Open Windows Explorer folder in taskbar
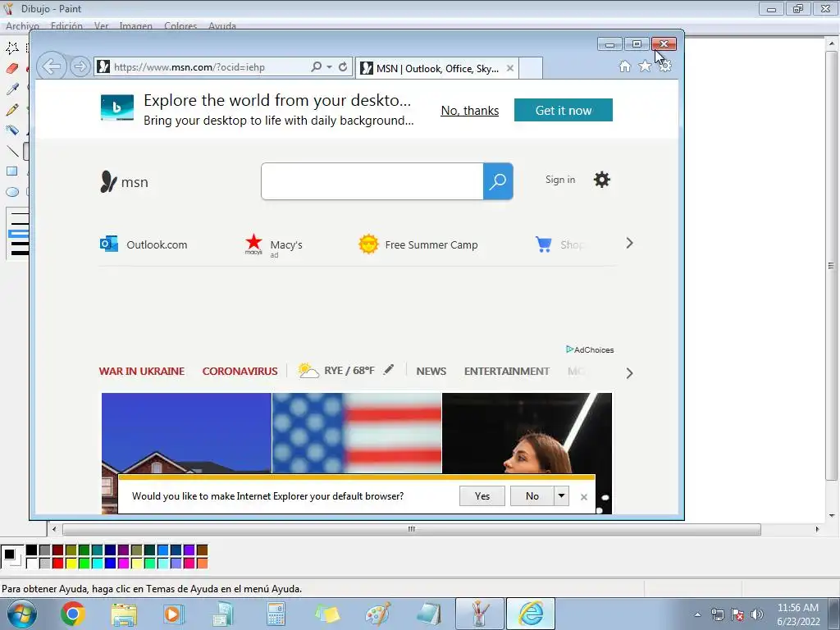Screen dimensions: 840x630 tap(124, 614)
